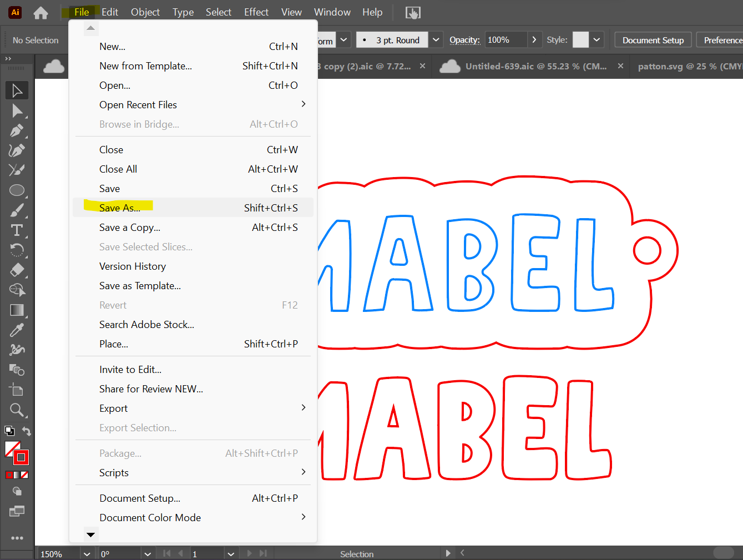Click the Zoom tool magnifier
Viewport: 743px width, 560px height.
pos(17,410)
